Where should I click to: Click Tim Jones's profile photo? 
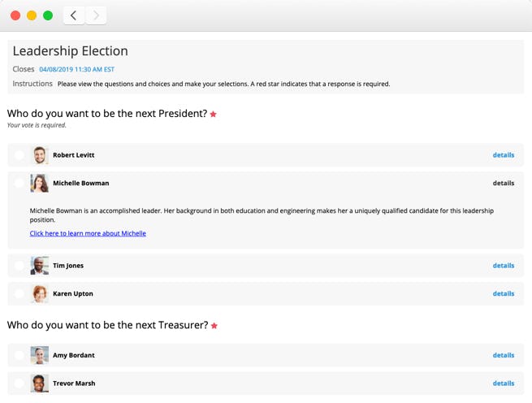click(40, 266)
